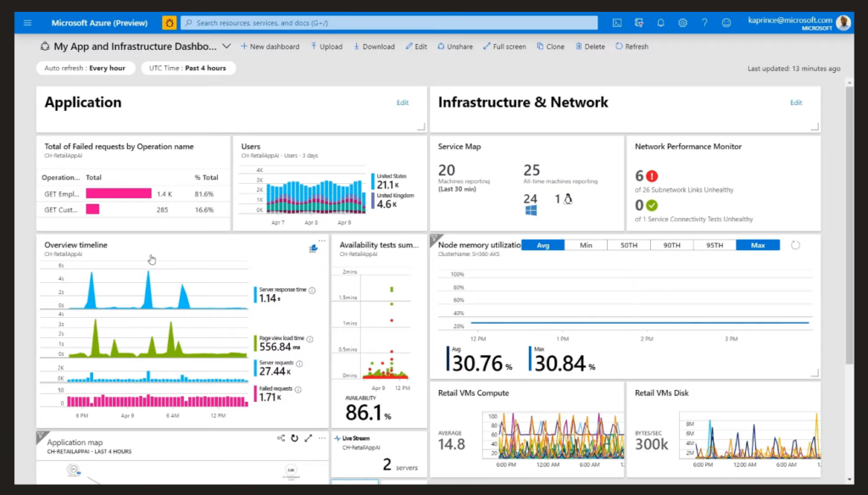Switch dashboard to Full screen
Viewport: 868px width, 495px height.
[x=504, y=47]
